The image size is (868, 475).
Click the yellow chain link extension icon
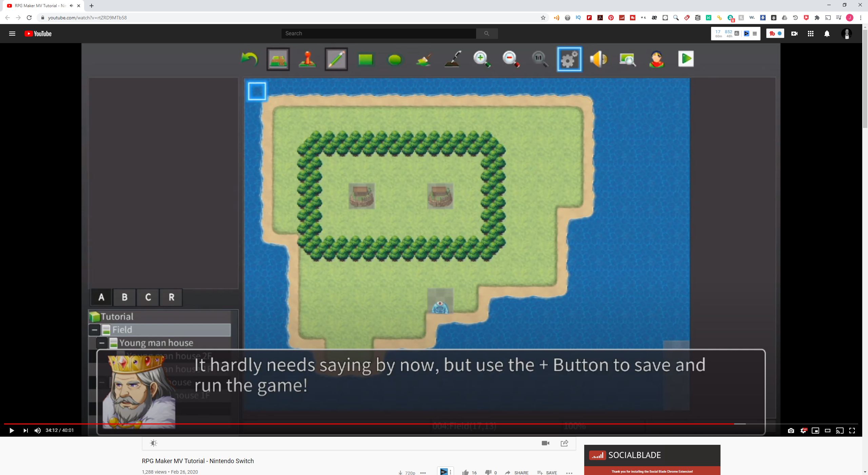point(719,18)
